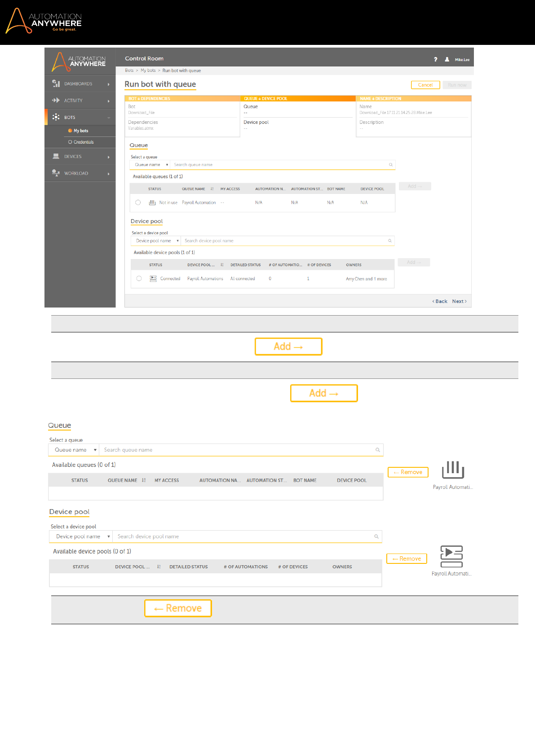Click the queue icon beside Not in use status
Image resolution: width=535 pixels, height=756 pixels.
152,202
